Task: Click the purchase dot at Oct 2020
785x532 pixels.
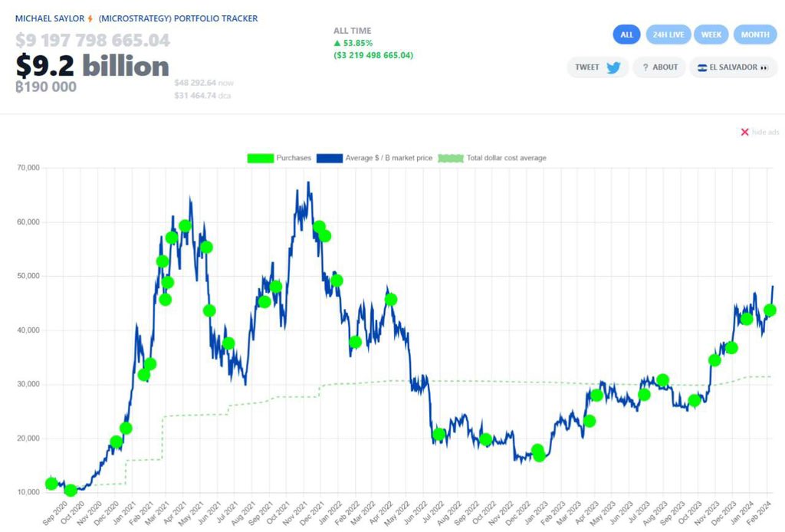Action: (71, 491)
